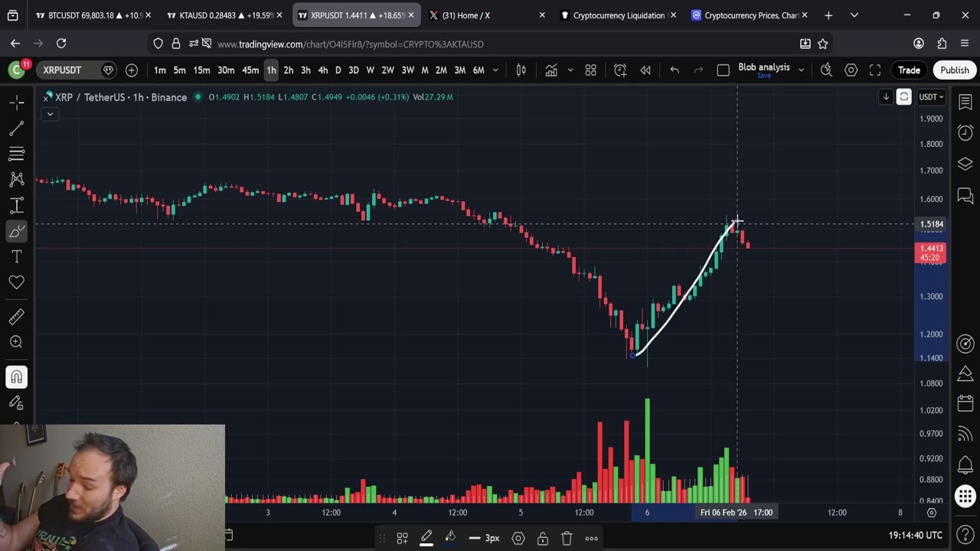The image size is (980, 551).
Task: Switch to the Cryptocurrency Prices browser tab
Action: tap(750, 15)
